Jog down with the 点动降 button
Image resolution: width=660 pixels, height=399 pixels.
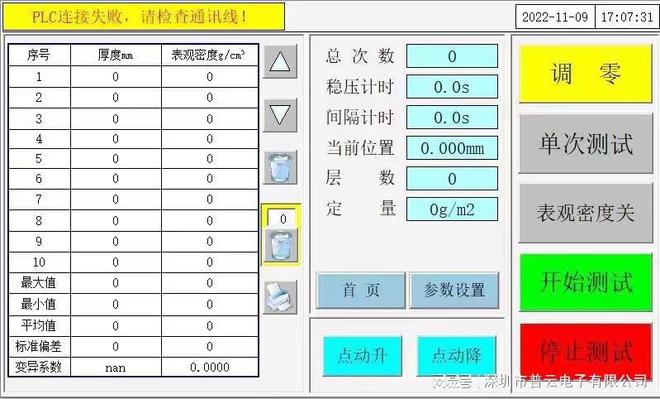point(456,356)
